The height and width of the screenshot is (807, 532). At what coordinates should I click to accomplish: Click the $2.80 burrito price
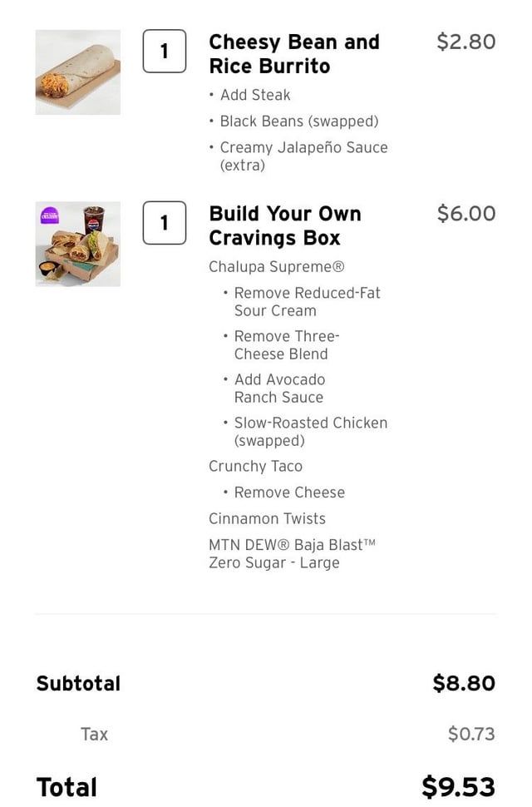point(465,42)
